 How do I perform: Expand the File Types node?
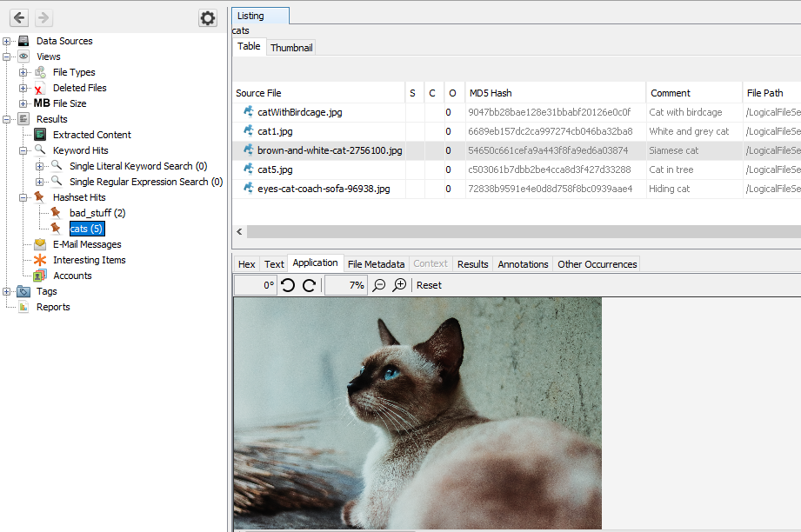pos(23,72)
